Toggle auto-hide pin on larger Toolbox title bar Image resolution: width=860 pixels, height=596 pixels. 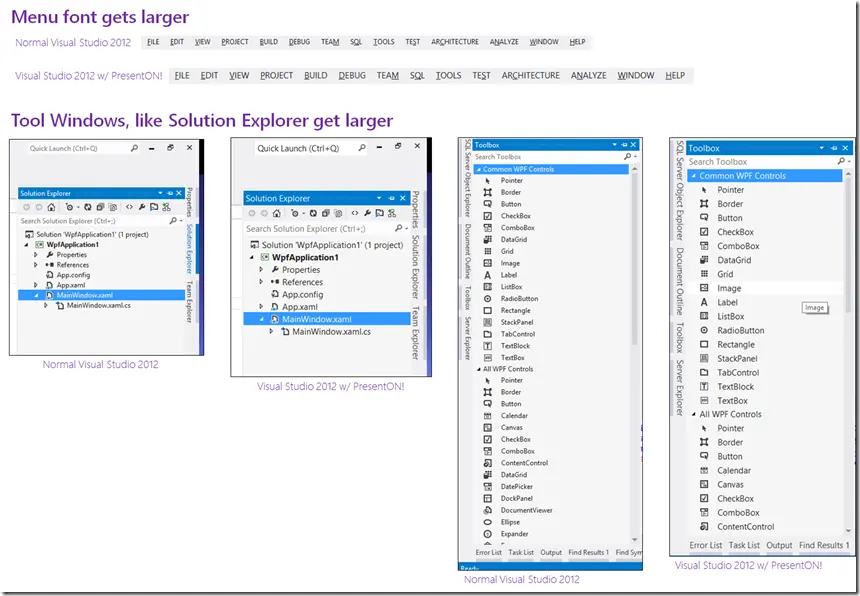(834, 148)
